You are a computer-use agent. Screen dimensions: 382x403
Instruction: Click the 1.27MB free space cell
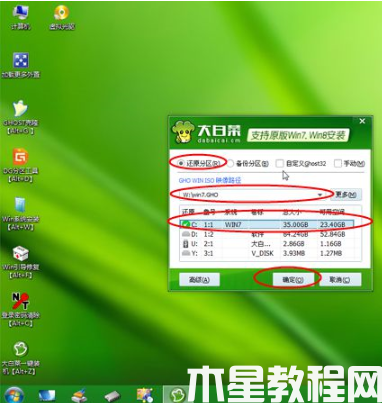tap(331, 253)
